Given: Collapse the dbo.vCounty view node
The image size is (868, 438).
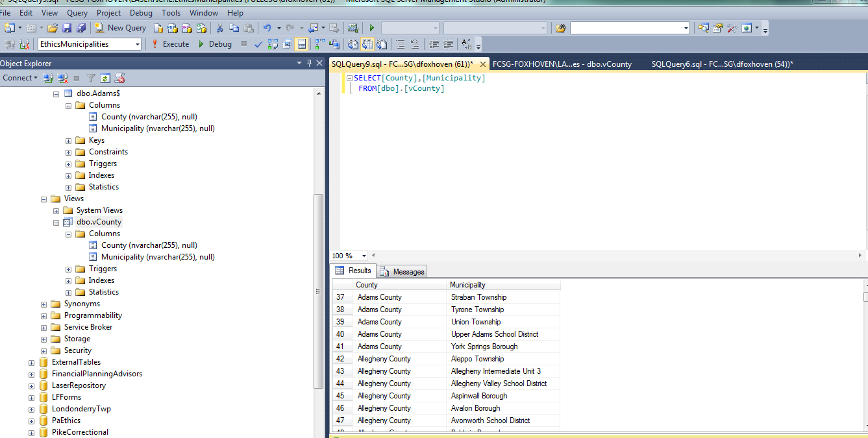Looking at the screenshot, I should tap(56, 222).
